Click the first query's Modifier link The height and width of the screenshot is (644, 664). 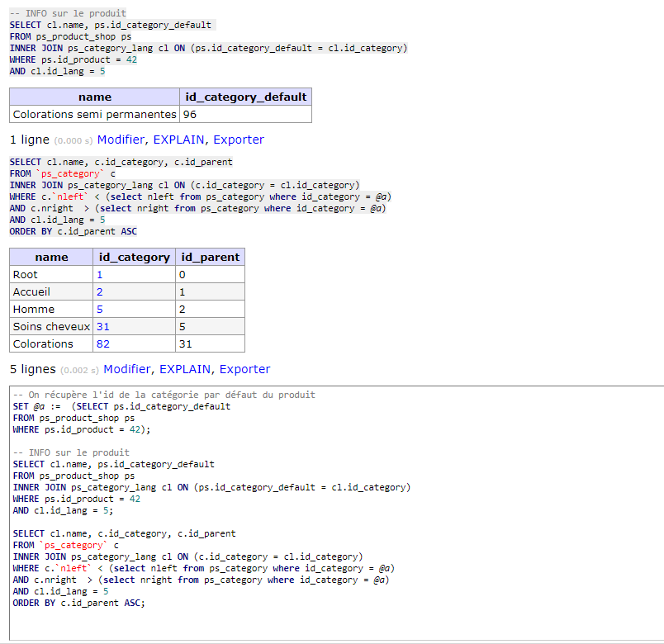pos(121,140)
